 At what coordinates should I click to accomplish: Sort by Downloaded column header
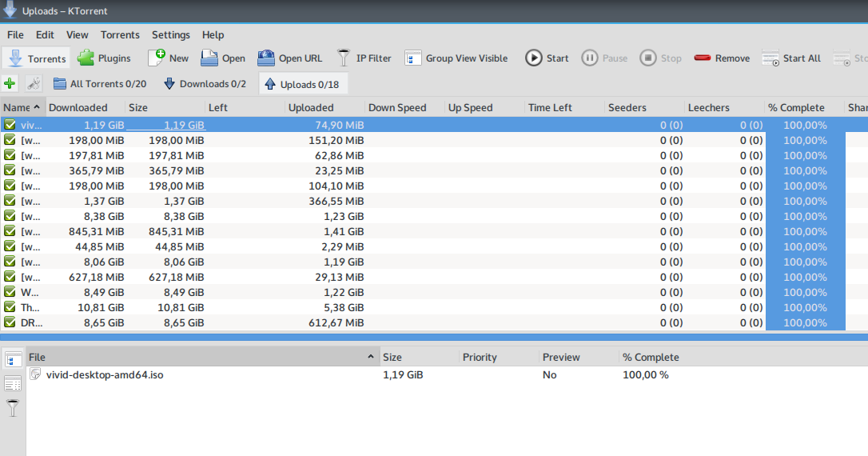86,107
